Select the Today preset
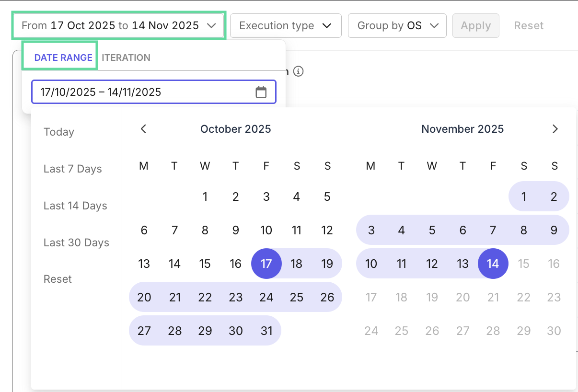The height and width of the screenshot is (392, 578). tap(58, 132)
